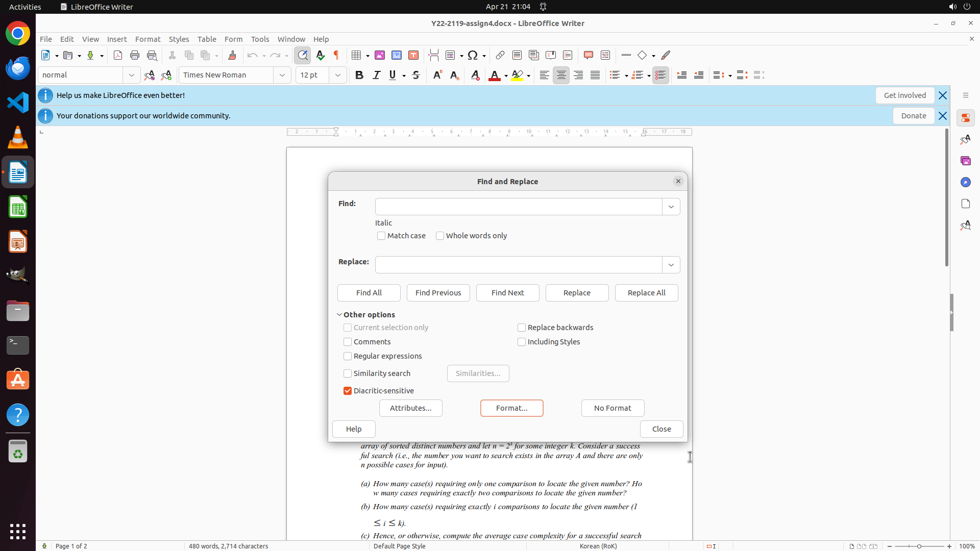980x551 pixels.
Task: Click the Italic formatting icon
Action: tap(376, 75)
